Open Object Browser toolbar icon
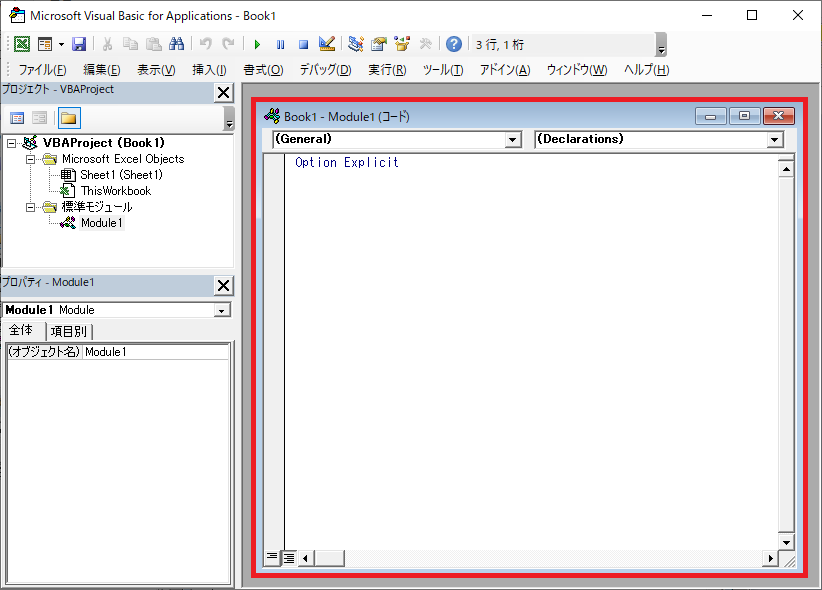This screenshot has width=822, height=590. (x=402, y=44)
